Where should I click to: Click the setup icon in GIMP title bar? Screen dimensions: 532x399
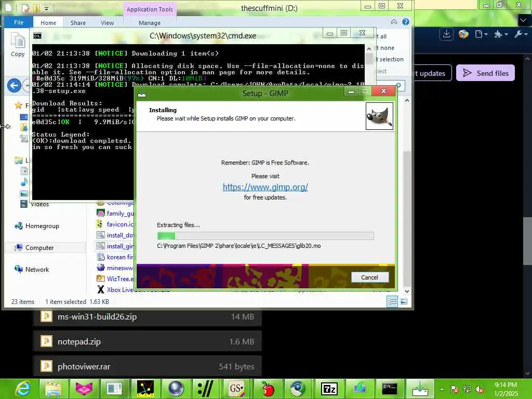point(142,94)
